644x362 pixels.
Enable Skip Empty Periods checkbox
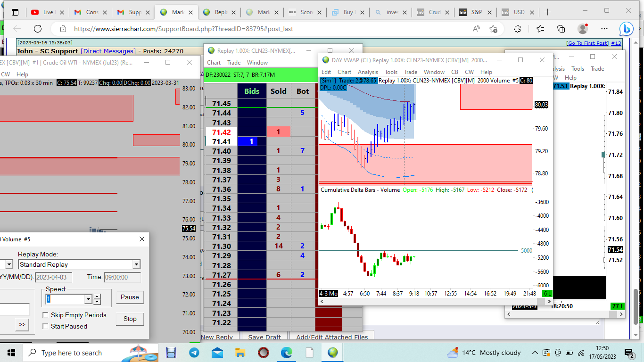pos(46,315)
